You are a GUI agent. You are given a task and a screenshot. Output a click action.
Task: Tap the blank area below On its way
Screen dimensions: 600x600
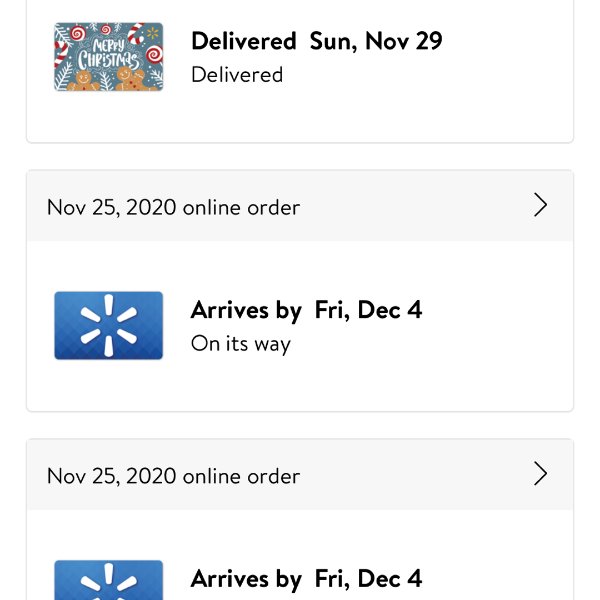[x=300, y=385]
